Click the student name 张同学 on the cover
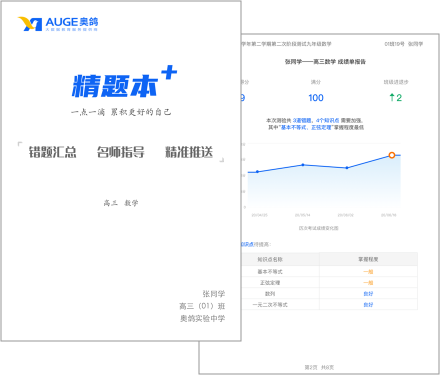 [214, 294]
